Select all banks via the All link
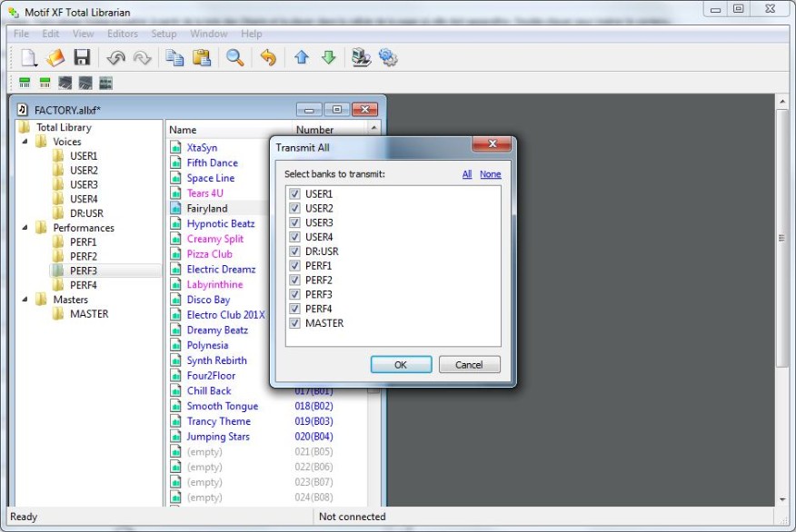 tap(467, 174)
